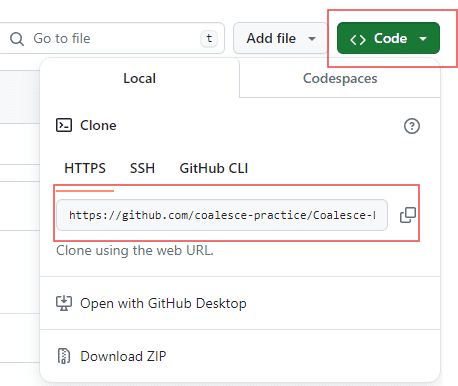This screenshot has height=386, width=458.
Task: Focus the Go to file search field
Action: coord(112,38)
